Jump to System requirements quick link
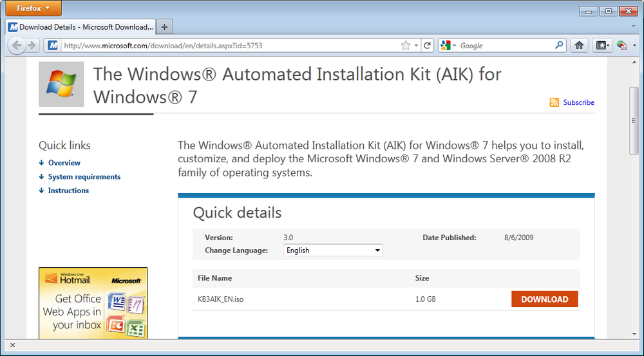 84,176
